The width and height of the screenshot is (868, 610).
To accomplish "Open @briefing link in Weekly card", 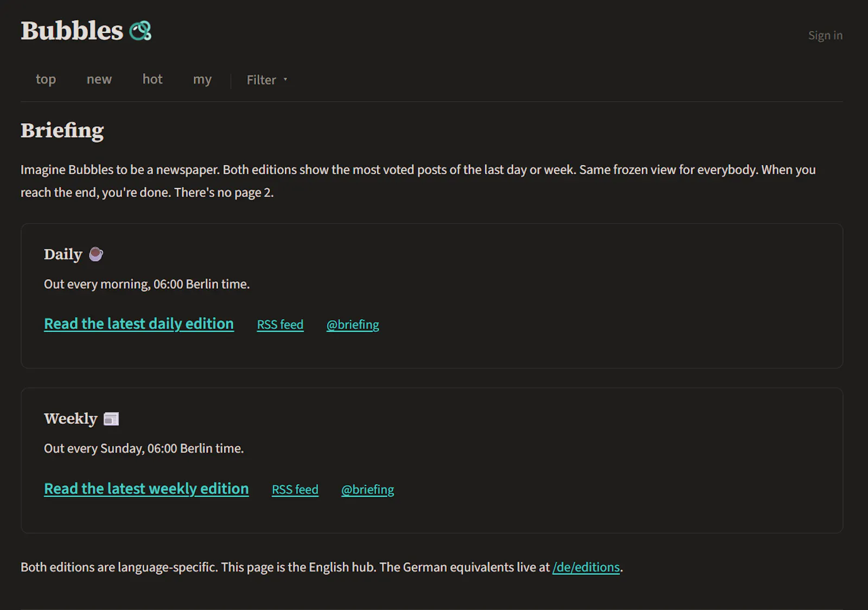I will coord(367,490).
